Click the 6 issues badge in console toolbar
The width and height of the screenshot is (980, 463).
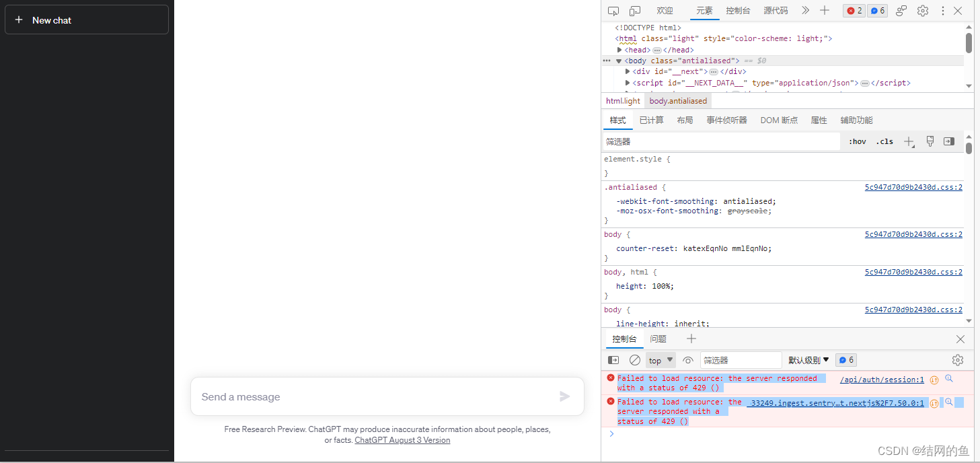click(x=846, y=360)
